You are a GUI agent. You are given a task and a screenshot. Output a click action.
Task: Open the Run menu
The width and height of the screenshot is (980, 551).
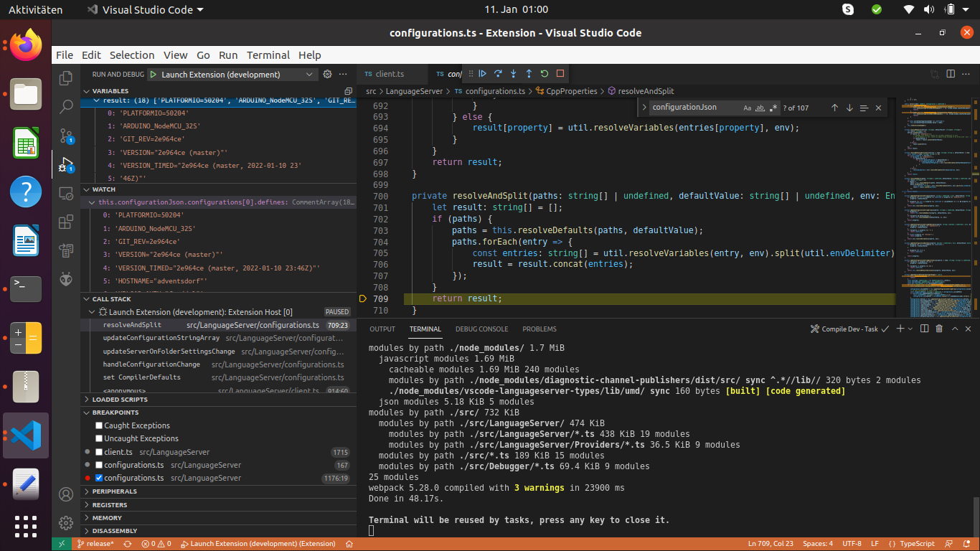[x=227, y=55]
